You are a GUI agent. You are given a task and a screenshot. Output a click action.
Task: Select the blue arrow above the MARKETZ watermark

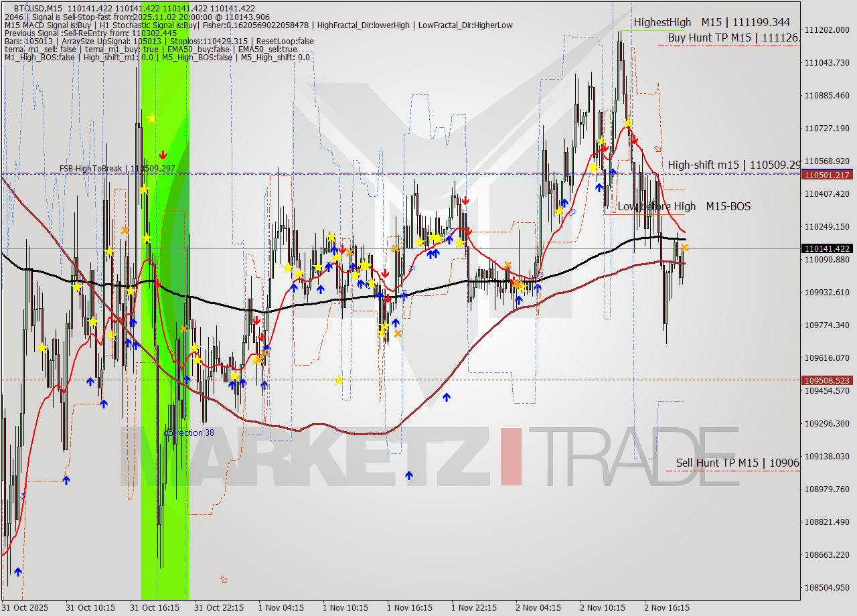point(409,475)
